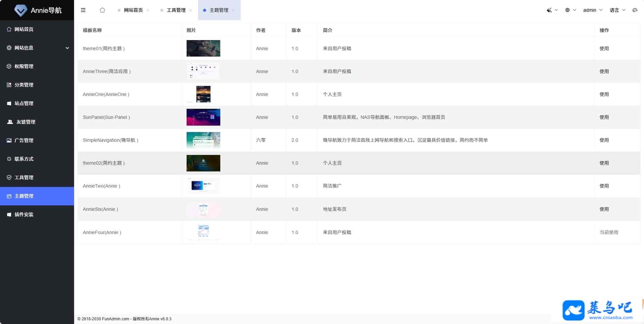
Task: Open 权限管理 in the sidebar
Action: click(24, 66)
